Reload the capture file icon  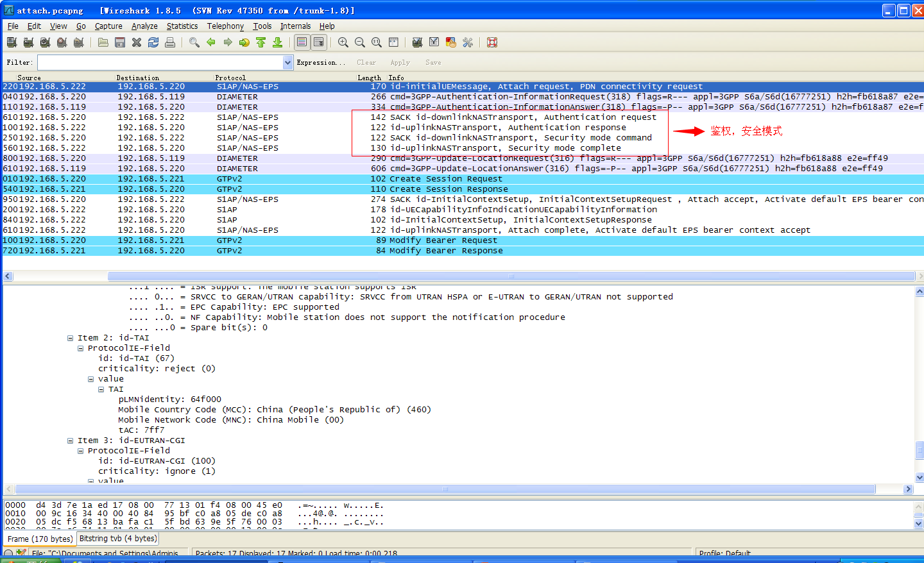tap(153, 42)
